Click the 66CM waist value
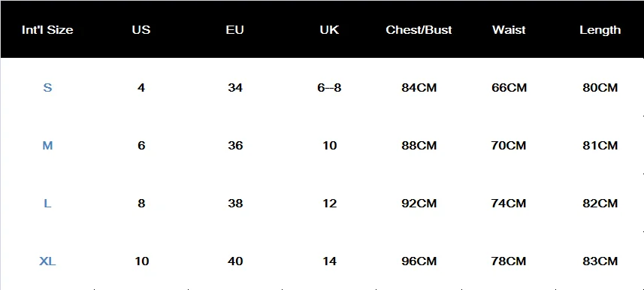Viewport: 644px width, 290px height. [509, 87]
